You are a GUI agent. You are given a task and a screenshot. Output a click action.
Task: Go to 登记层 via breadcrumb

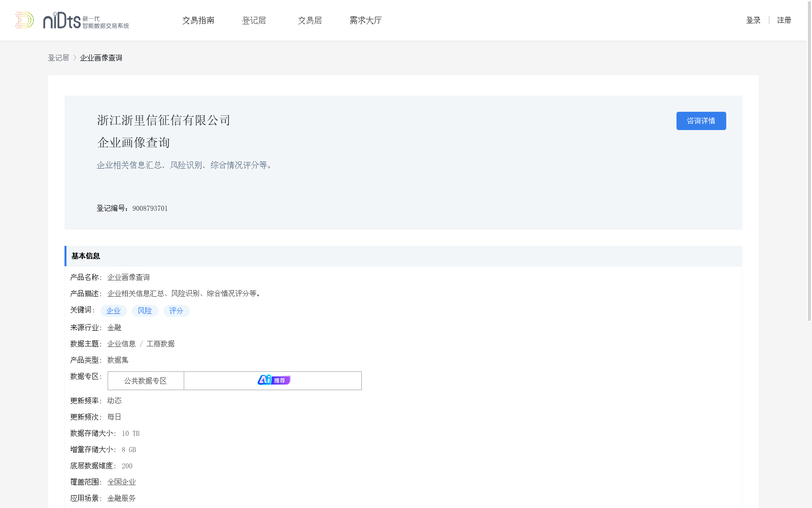point(58,58)
